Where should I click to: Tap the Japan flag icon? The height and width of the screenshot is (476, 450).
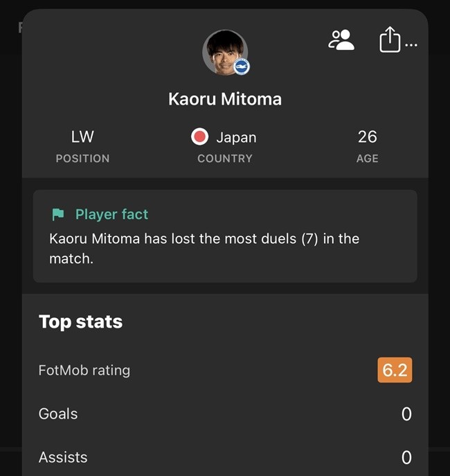pos(199,137)
